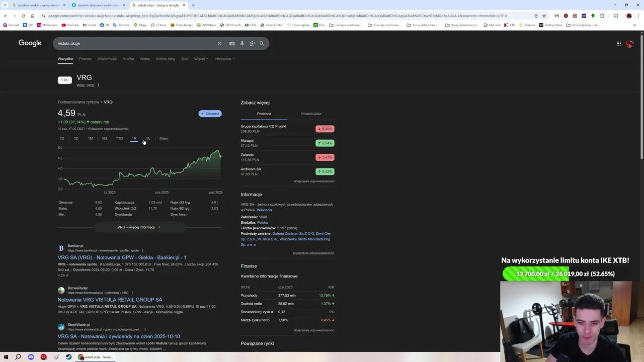Open a new browser tab with plus icon
Image resolution: width=644 pixels, height=362 pixels.
pos(193,5)
